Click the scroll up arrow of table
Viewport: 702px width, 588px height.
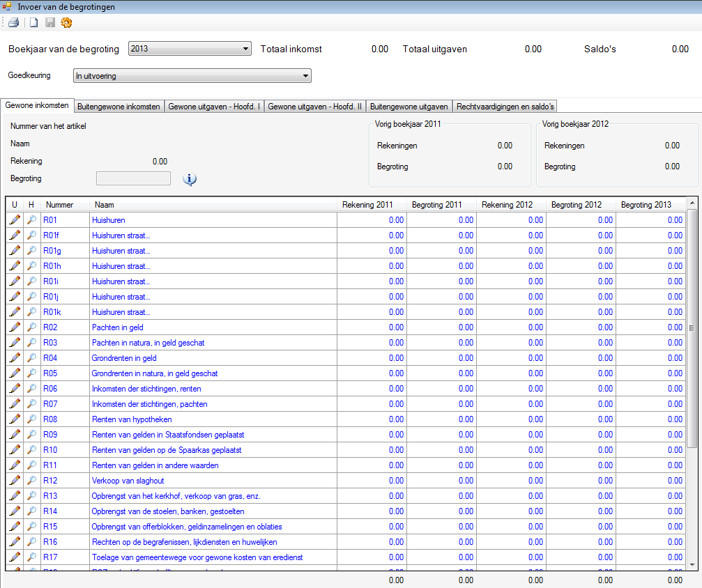692,202
